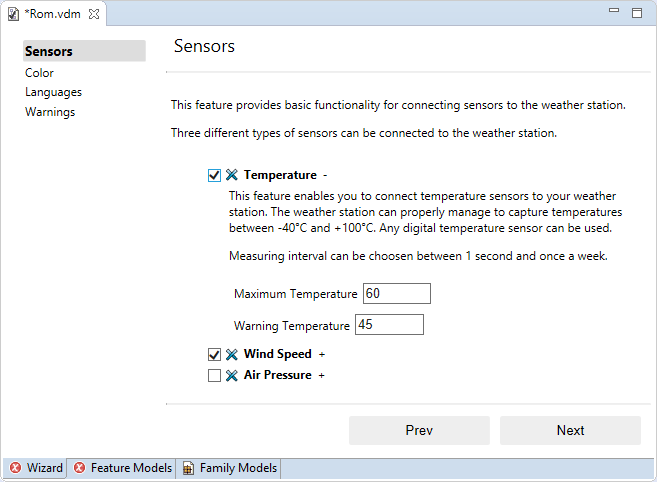The image size is (657, 482).
Task: Expand the Air Pressure details
Action: (x=322, y=375)
